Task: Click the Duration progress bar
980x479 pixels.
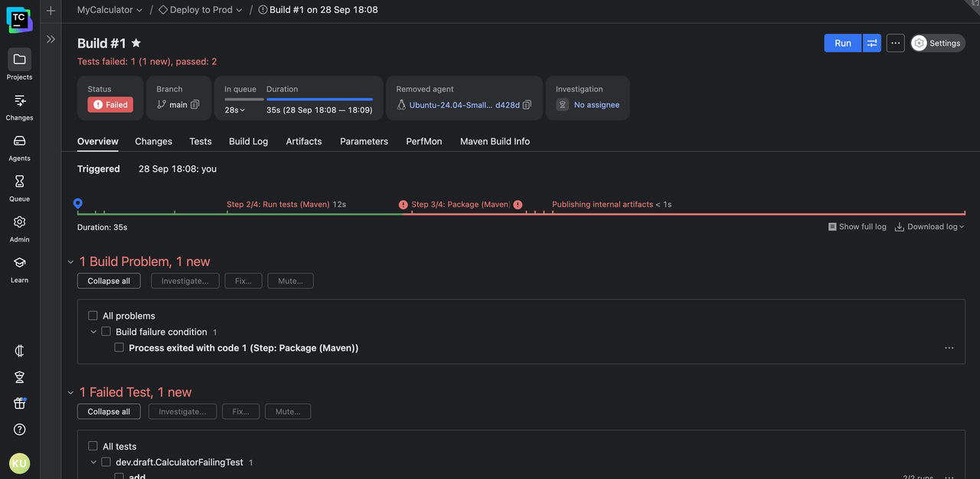Action: (x=319, y=99)
